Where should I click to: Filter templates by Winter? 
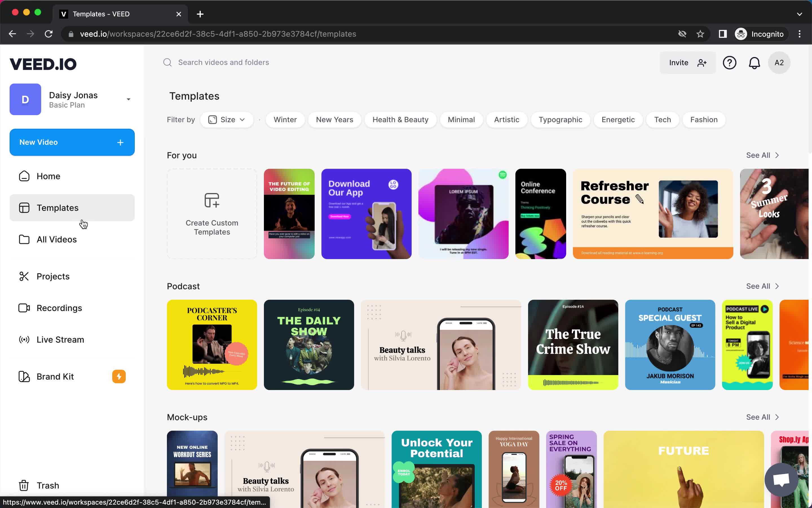(x=285, y=120)
